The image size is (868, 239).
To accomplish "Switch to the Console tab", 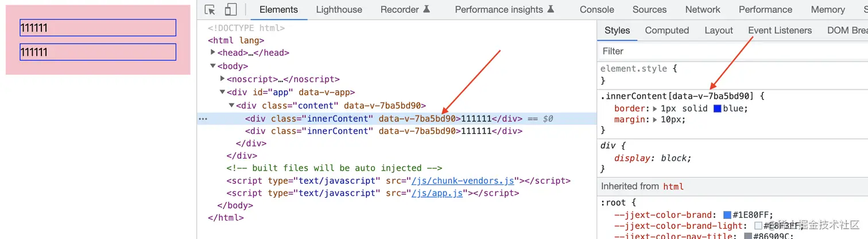I will pos(596,10).
